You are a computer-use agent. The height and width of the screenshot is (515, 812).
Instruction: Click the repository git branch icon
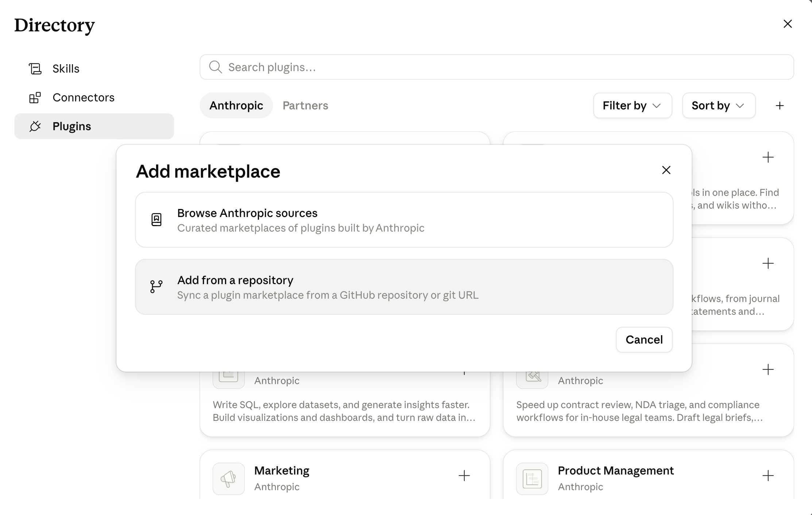156,286
